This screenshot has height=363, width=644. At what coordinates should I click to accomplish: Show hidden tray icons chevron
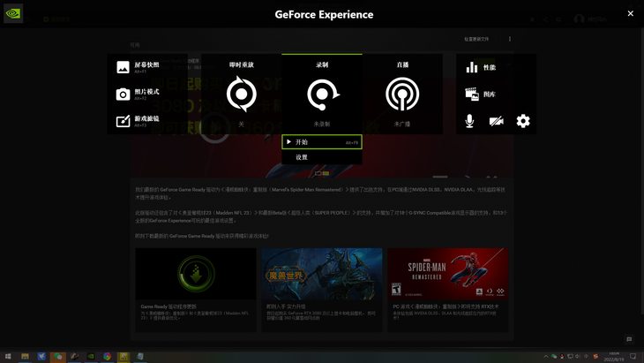tap(546, 357)
